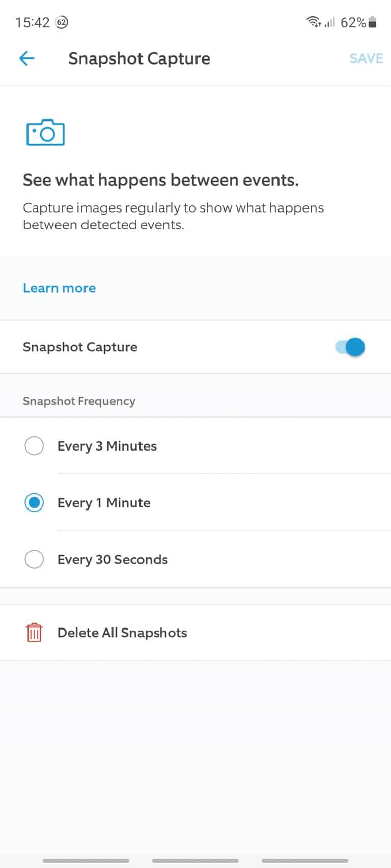Click the red trash icon
The width and height of the screenshot is (391, 868).
pyautogui.click(x=34, y=633)
